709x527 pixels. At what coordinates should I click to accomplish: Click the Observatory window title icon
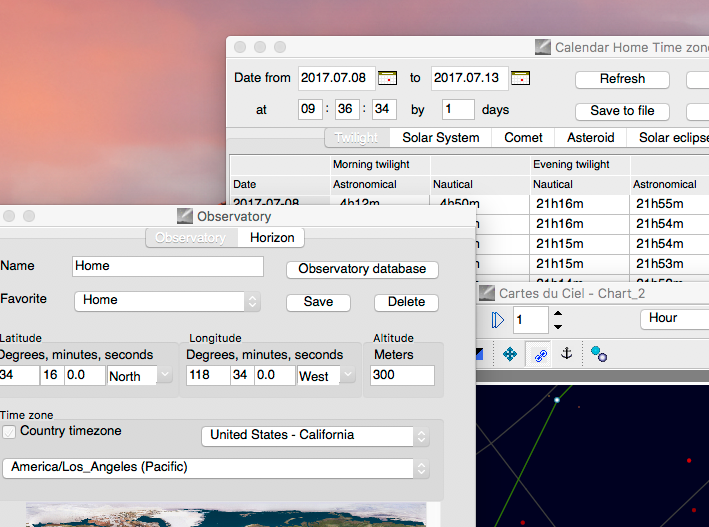click(184, 216)
